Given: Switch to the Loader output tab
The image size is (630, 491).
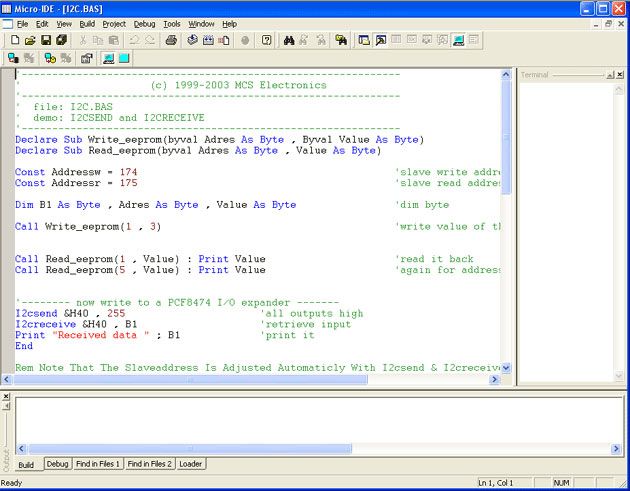Looking at the screenshot, I should pyautogui.click(x=190, y=464).
